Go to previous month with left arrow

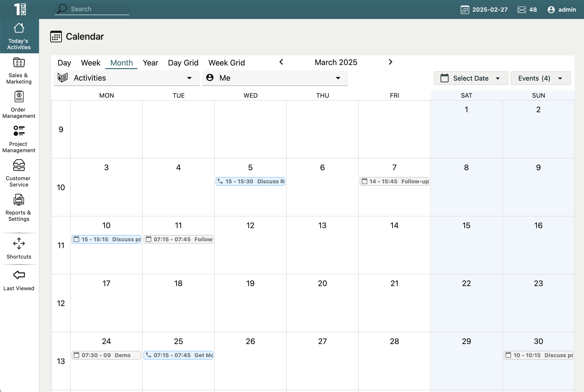[281, 62]
